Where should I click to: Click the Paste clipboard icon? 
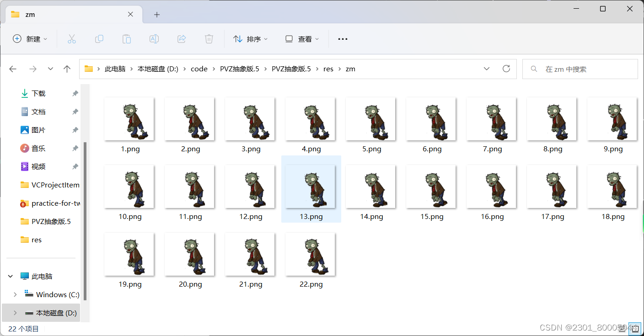(127, 39)
